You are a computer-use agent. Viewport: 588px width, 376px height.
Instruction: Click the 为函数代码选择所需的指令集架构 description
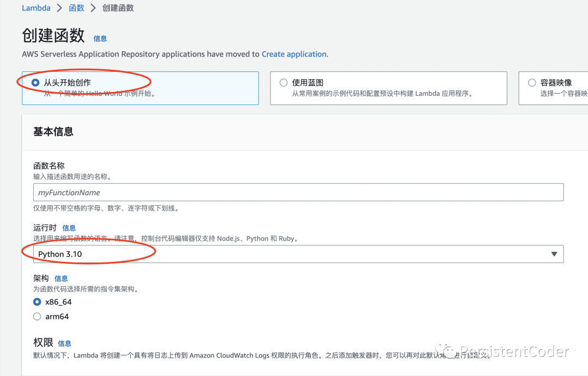[85, 289]
